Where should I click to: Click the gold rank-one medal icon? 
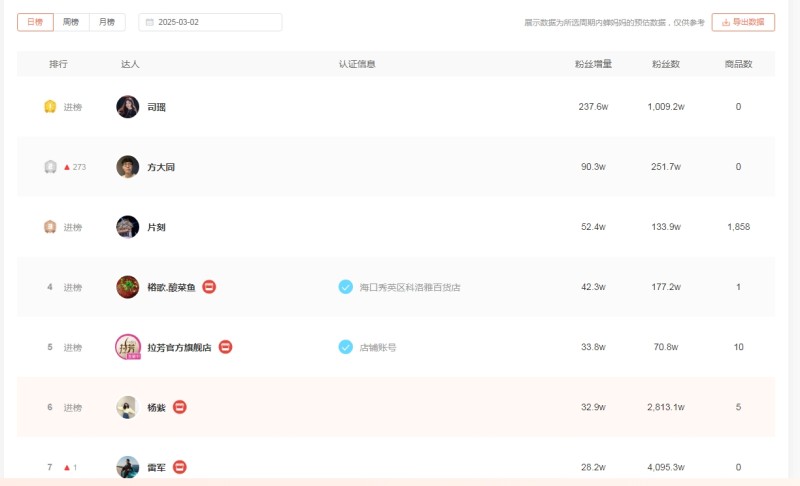50,107
